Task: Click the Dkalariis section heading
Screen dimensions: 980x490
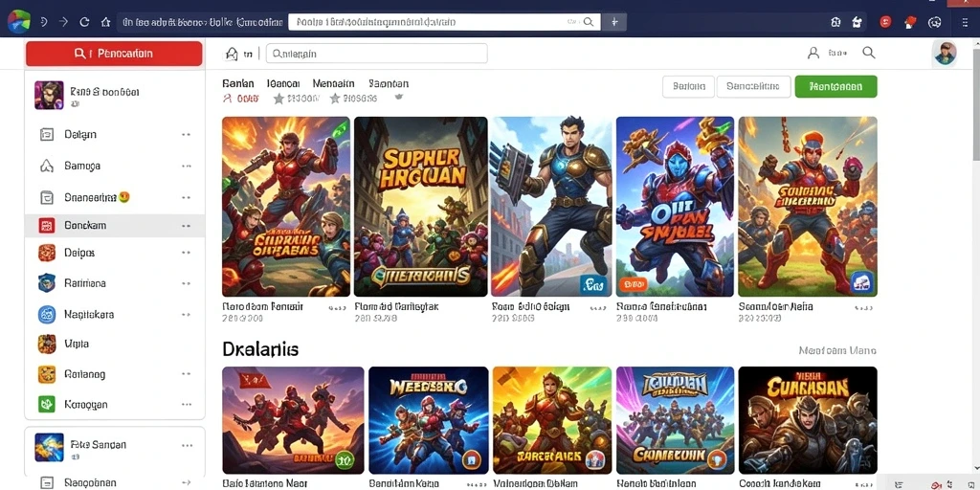Action: coord(260,348)
